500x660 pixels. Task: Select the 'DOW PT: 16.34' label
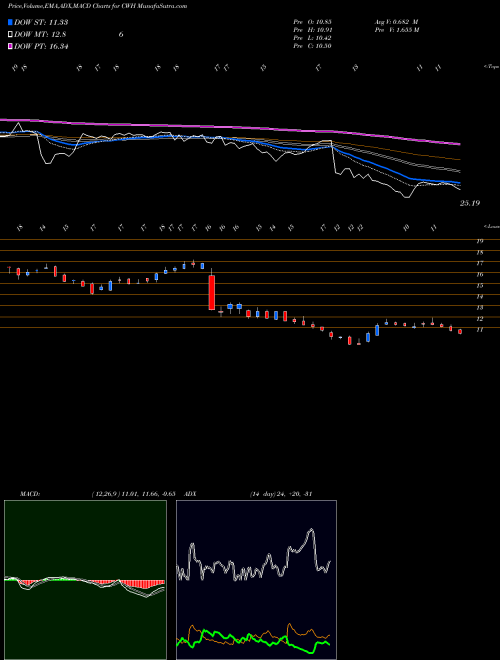[x=41, y=46]
